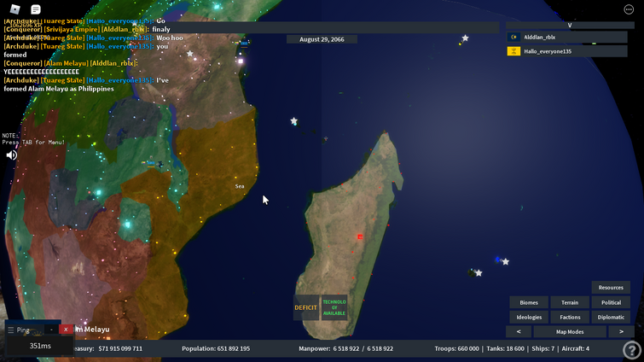The height and width of the screenshot is (362, 644).
Task: Select player Hallo_everyone135 in the list
Action: click(566, 51)
